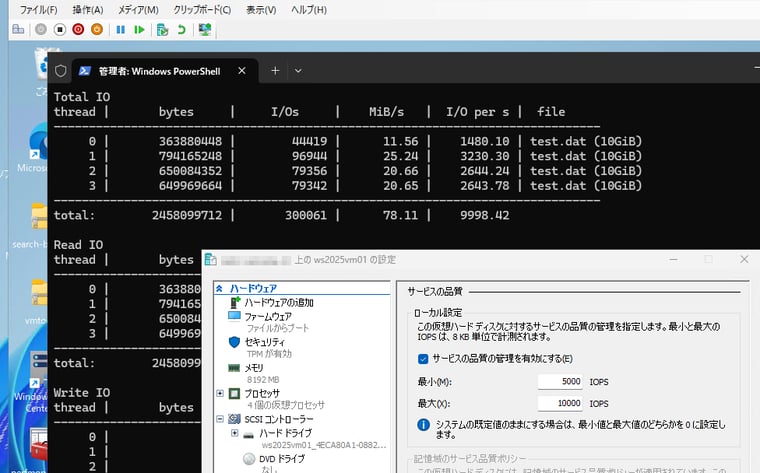Viewport: 760px width, 473px height.
Task: Click the プロセッサ chip icon
Action: tap(235, 394)
